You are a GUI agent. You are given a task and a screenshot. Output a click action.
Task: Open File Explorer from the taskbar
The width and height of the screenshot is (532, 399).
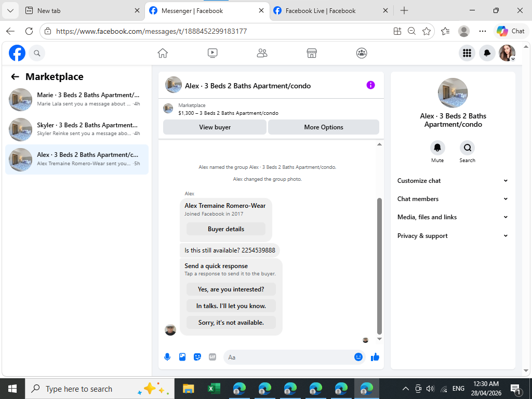coord(188,389)
